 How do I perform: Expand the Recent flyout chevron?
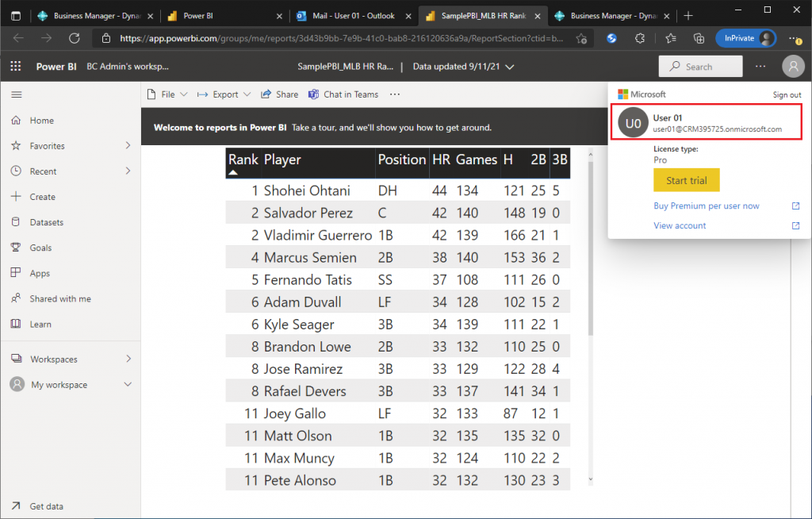tap(128, 171)
